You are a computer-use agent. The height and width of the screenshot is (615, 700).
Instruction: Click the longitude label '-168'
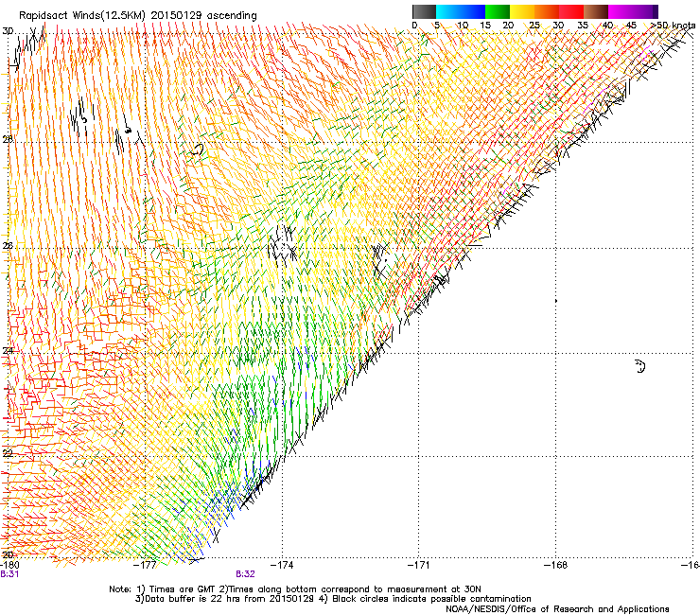click(x=556, y=565)
